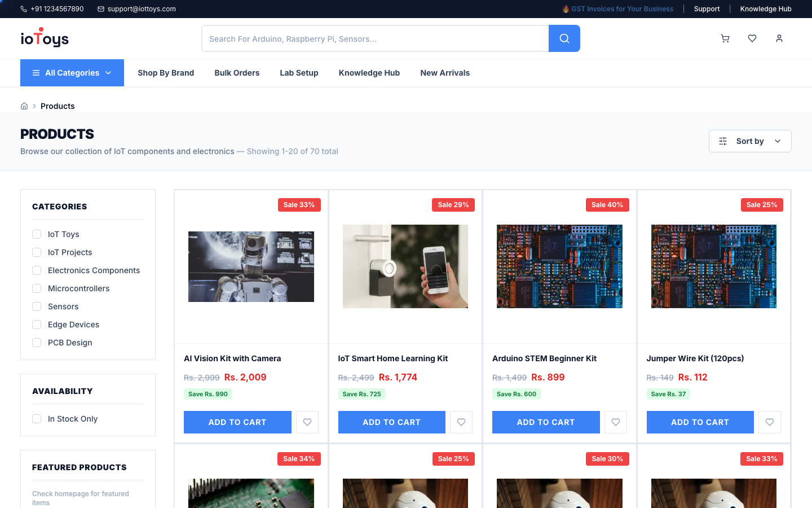Wishlist the Arduino STEM Beginner Kit

point(616,422)
